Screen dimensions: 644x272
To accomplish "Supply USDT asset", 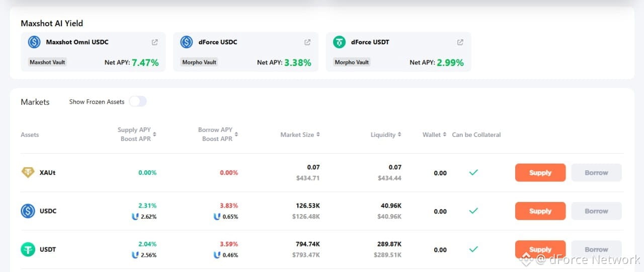I will pos(540,249).
